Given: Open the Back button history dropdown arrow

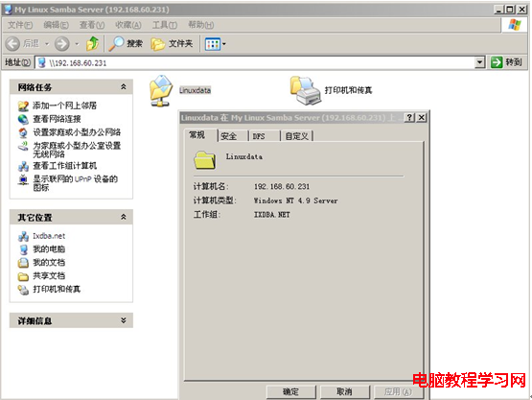Looking at the screenshot, I should tap(47, 44).
